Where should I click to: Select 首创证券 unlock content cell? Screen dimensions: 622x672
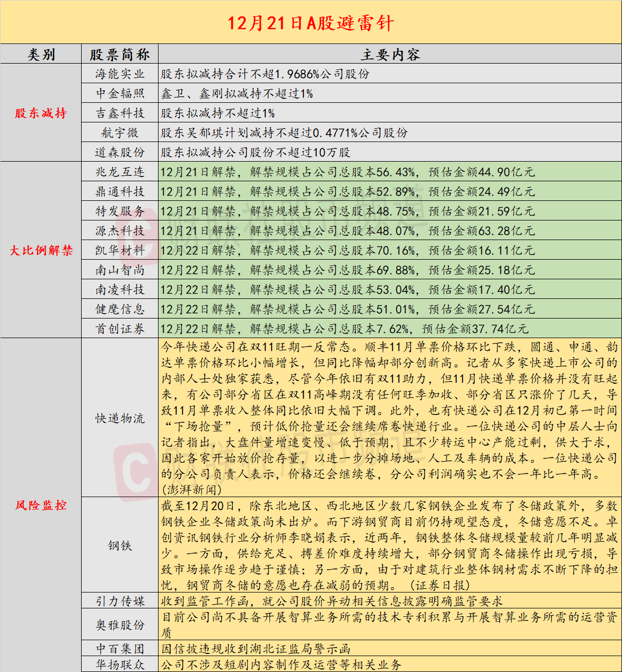click(344, 329)
